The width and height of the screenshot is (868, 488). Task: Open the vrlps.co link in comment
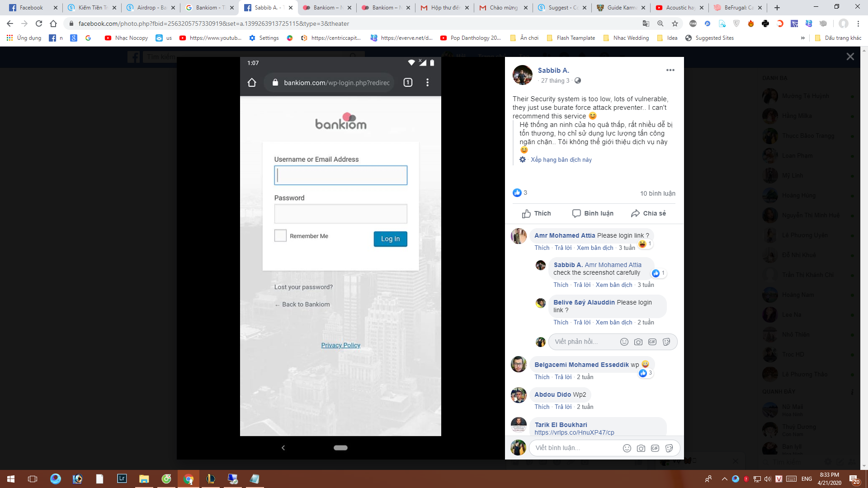(x=574, y=432)
